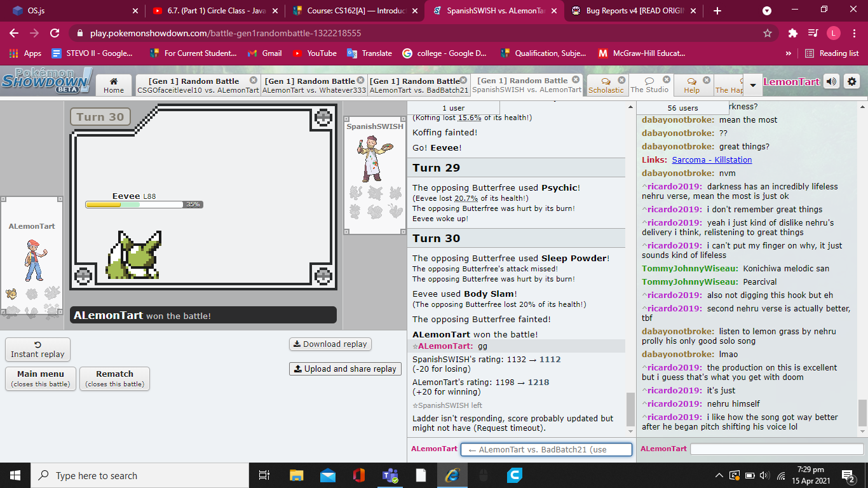Close the Help room tab
The width and height of the screenshot is (868, 488).
(705, 81)
